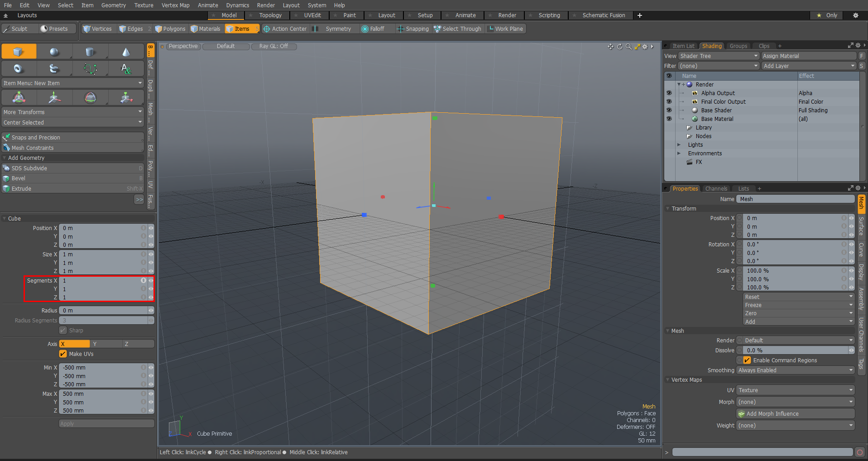868x461 pixels.
Task: Open the Add Layer dropdown
Action: click(x=809, y=66)
